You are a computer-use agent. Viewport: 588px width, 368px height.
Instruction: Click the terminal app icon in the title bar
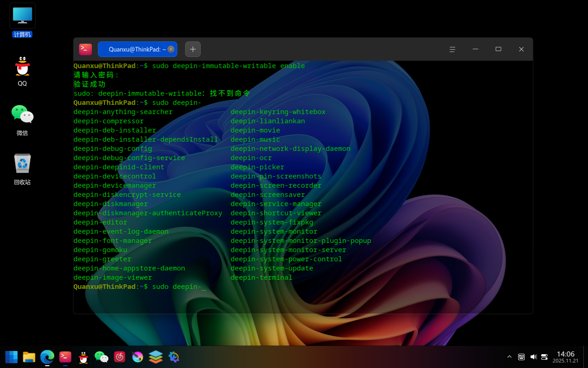click(x=85, y=49)
